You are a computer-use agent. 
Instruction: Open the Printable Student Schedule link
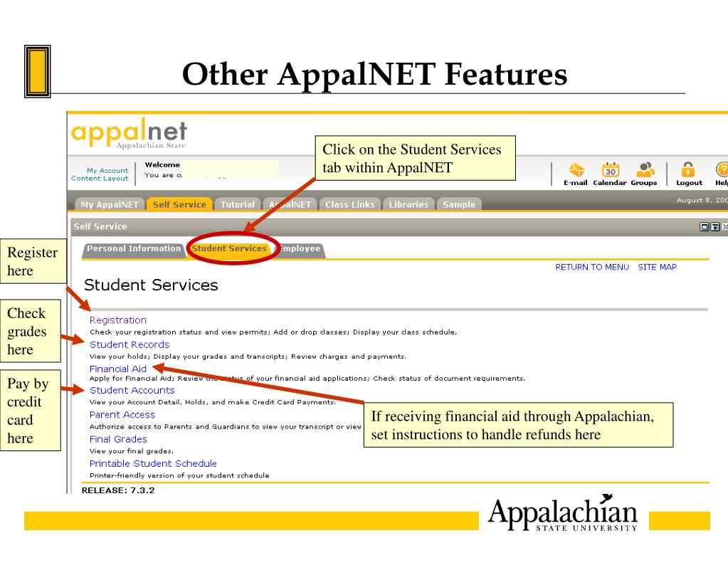pyautogui.click(x=153, y=463)
